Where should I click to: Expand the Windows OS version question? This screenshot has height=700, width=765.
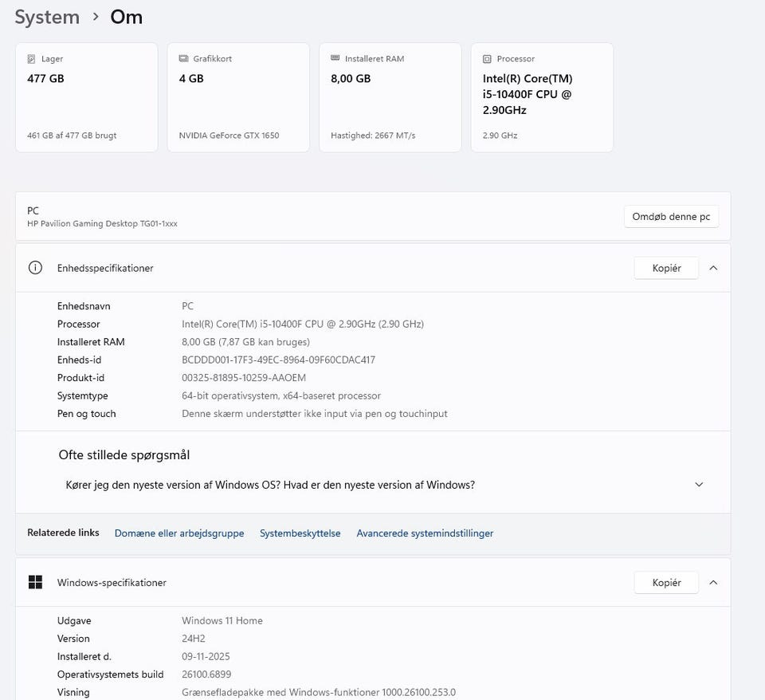[x=699, y=485]
